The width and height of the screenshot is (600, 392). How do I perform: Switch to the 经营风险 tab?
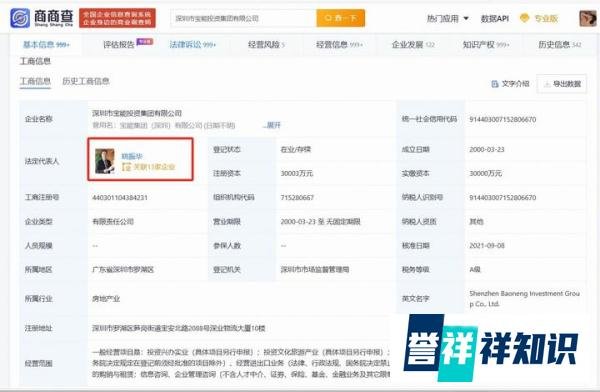tap(266, 45)
